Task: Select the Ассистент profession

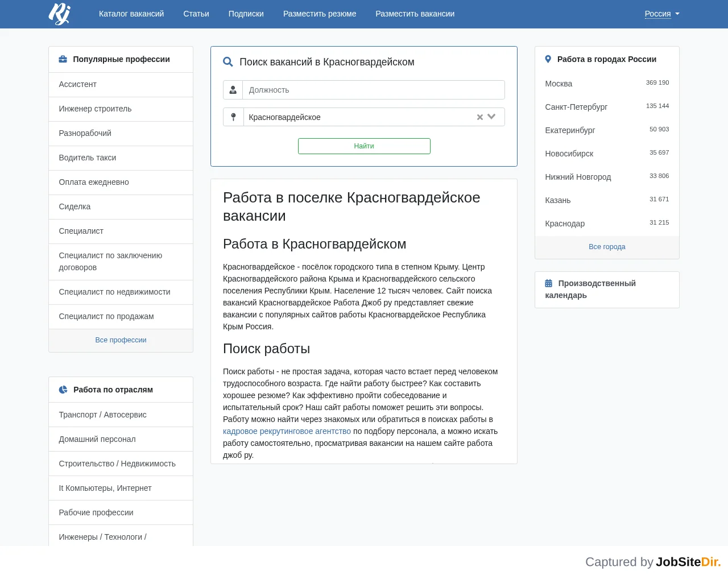Action: pyautogui.click(x=121, y=84)
